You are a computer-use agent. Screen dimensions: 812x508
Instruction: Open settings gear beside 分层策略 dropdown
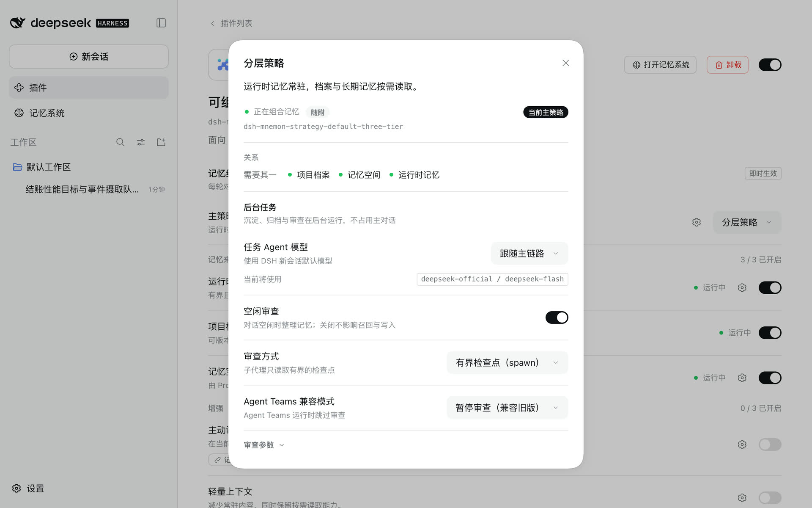(697, 222)
